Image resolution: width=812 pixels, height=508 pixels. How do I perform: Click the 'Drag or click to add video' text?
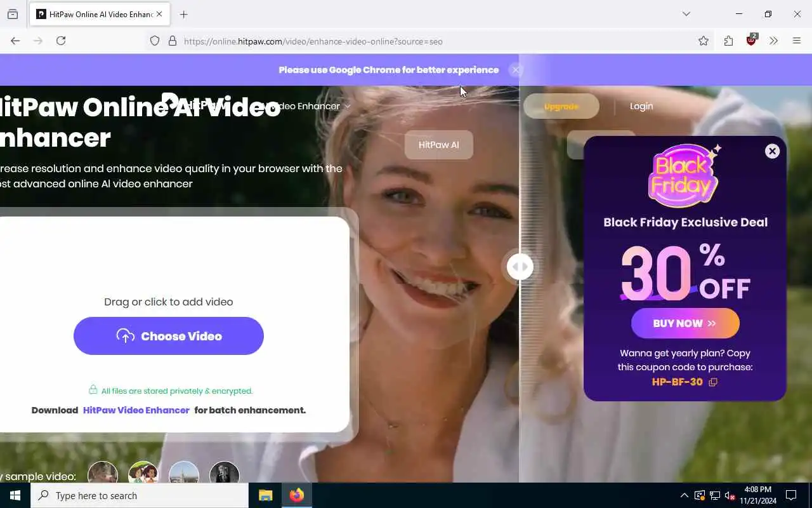(x=169, y=302)
